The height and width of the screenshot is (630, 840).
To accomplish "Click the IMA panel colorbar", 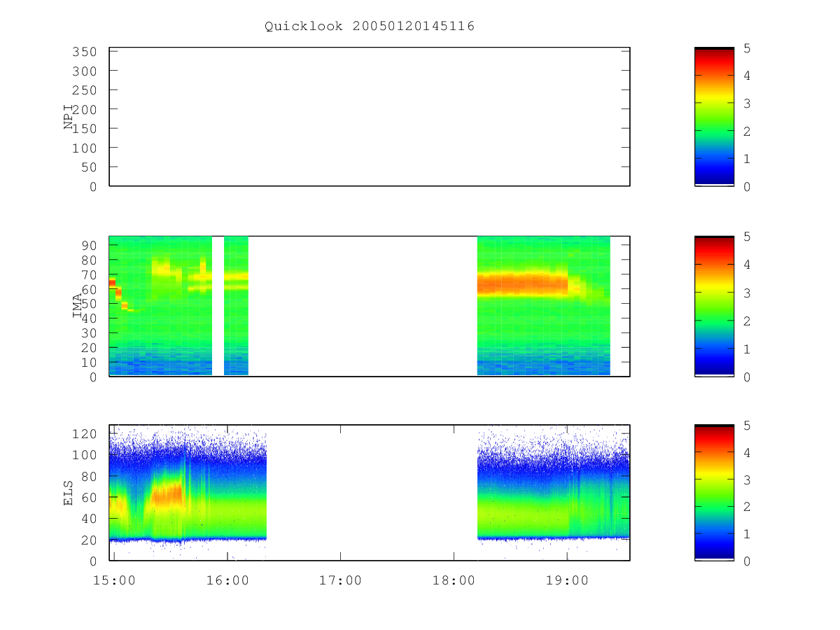I will coord(714,306).
